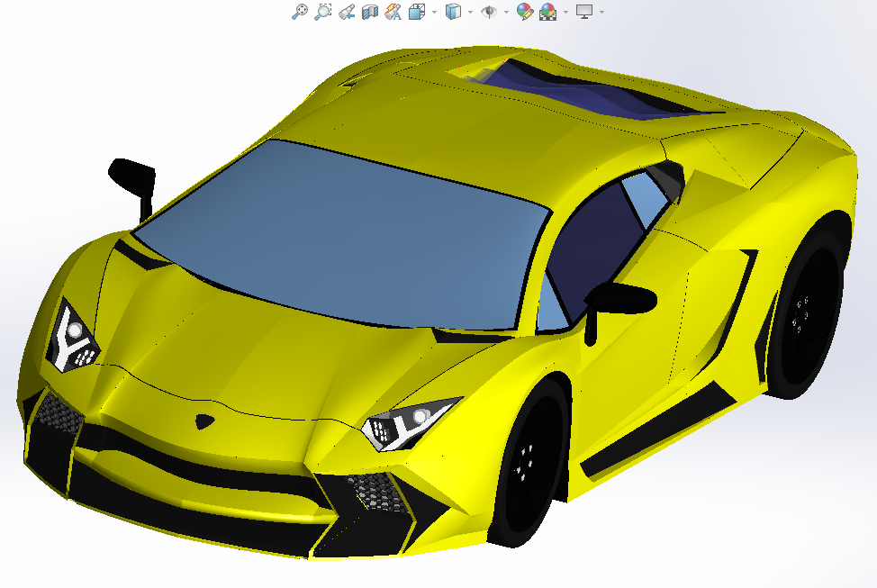Viewport: 877px width, 588px height.
Task: Select the car's front wheel
Action: pos(529,462)
